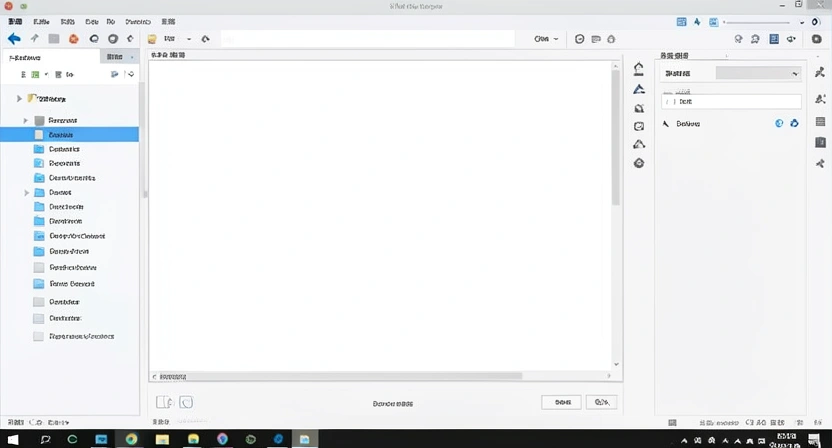This screenshot has width=832, height=448.
Task: Click the megaphone icon in right toolbar
Action: click(x=791, y=39)
